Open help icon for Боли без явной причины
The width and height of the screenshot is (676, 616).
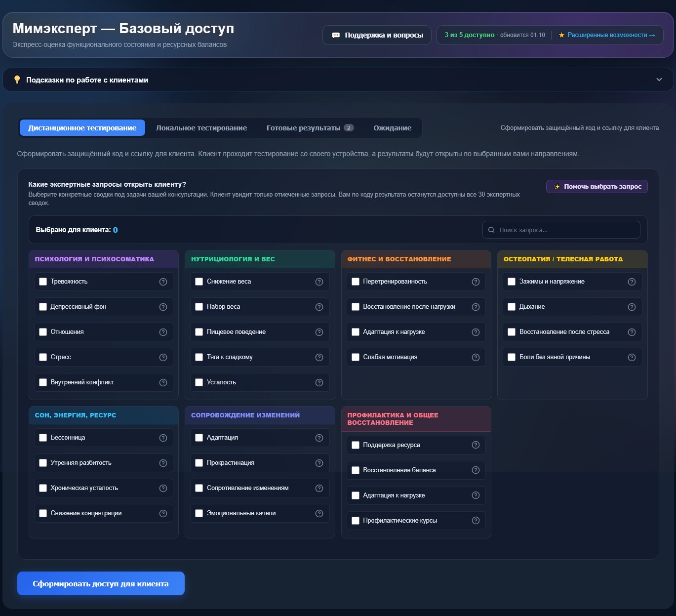[x=632, y=357]
